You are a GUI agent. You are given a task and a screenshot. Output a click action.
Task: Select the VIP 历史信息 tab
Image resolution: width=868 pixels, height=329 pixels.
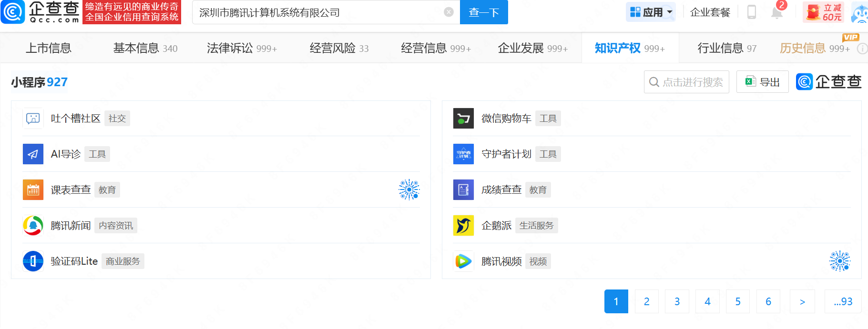(x=814, y=48)
